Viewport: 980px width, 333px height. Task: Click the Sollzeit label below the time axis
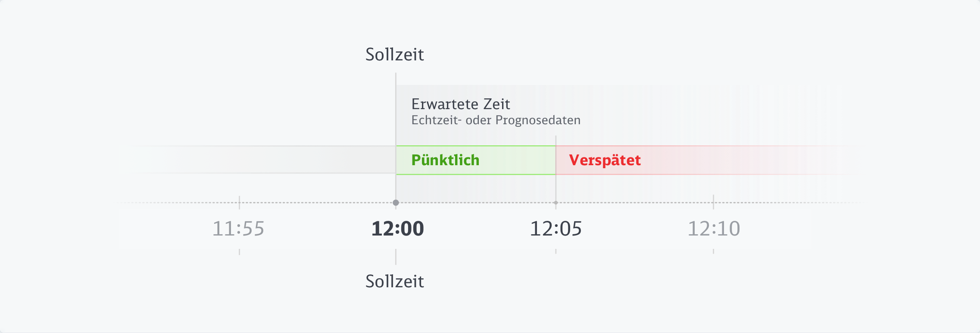pos(394,281)
